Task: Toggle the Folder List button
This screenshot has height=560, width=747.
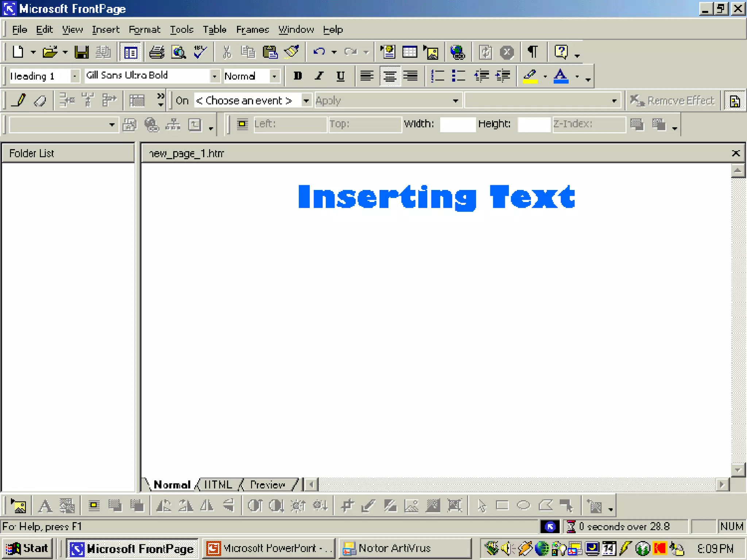Action: point(130,52)
